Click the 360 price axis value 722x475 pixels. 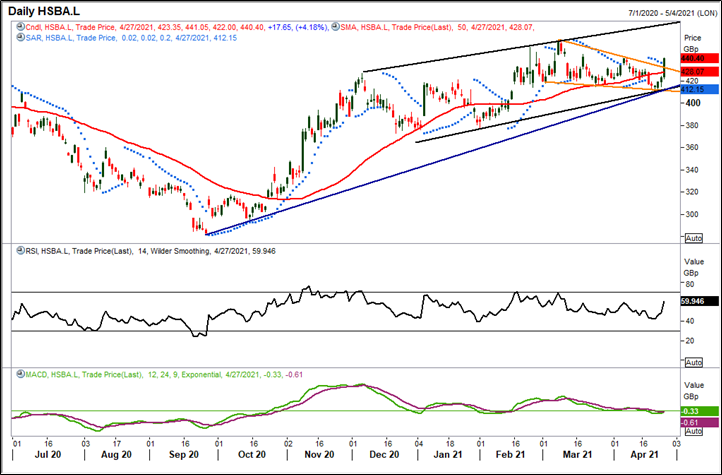point(691,147)
